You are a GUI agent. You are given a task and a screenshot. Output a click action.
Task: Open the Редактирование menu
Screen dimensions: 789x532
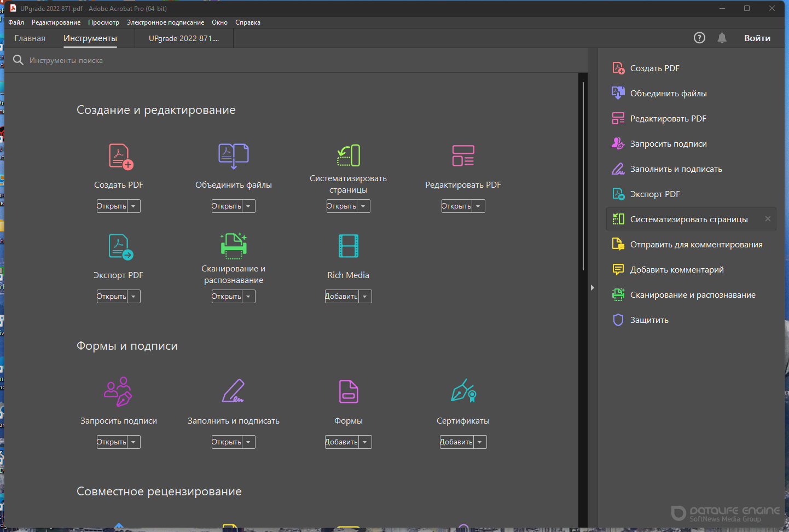coord(56,22)
